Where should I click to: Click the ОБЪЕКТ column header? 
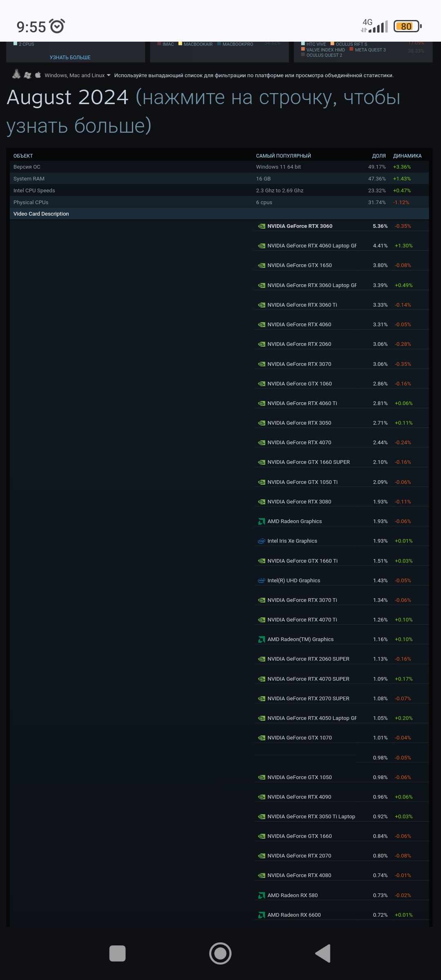pyautogui.click(x=23, y=156)
